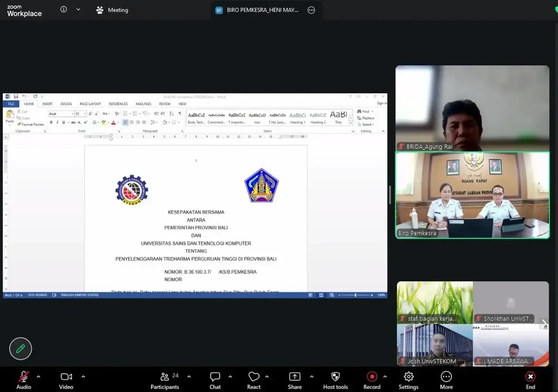Open the REFERENCES ribbon tab

click(118, 104)
